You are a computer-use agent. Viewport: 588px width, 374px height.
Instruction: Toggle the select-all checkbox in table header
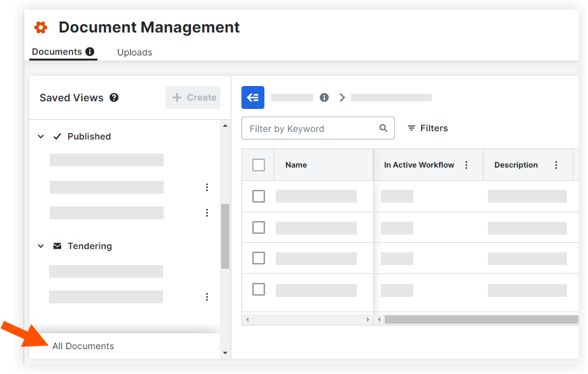click(259, 165)
